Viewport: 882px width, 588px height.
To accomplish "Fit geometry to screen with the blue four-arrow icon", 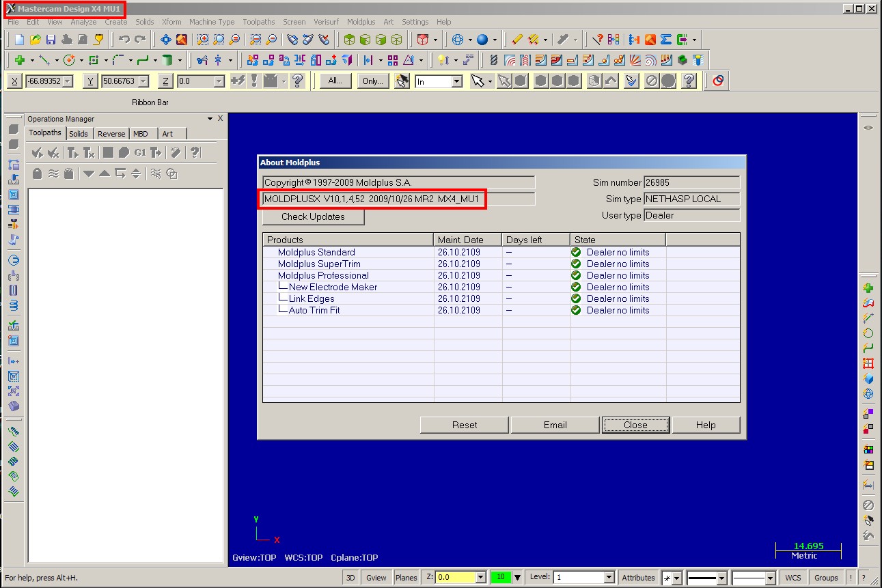I will click(166, 40).
